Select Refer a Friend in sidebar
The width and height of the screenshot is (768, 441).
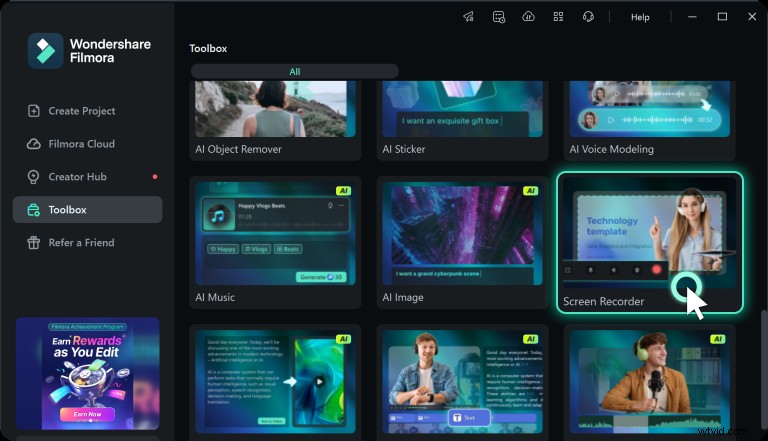pos(81,242)
